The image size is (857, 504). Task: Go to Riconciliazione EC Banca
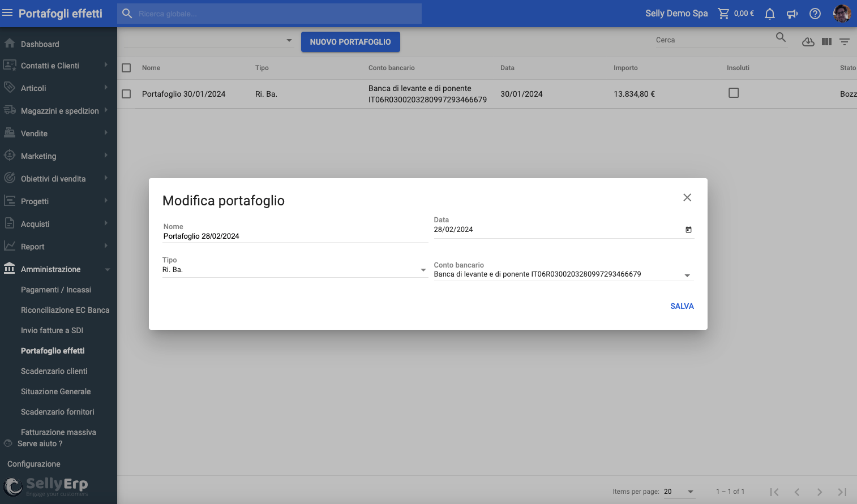[65, 310]
